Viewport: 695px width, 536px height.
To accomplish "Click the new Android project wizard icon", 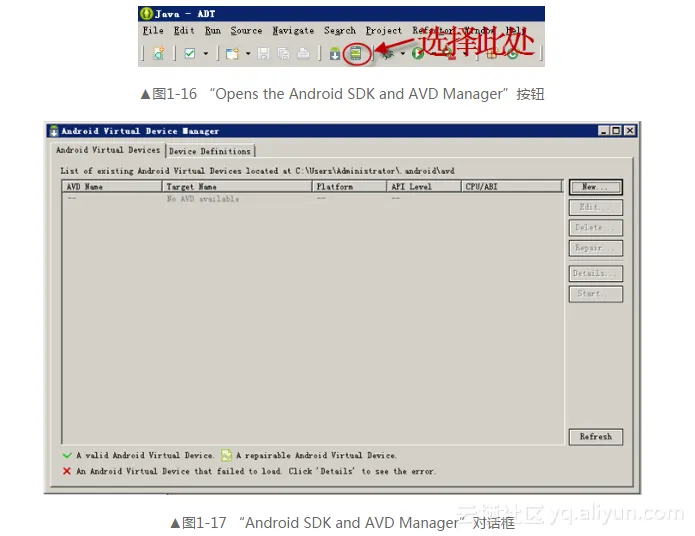I will [x=159, y=54].
